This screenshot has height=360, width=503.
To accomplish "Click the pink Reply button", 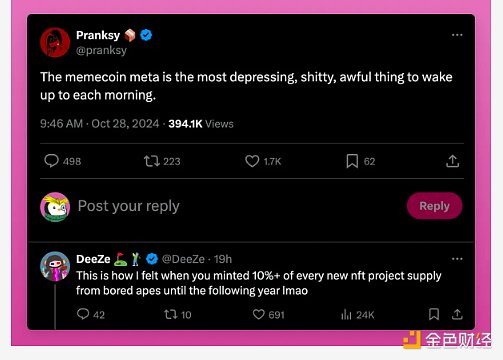I will tap(434, 206).
